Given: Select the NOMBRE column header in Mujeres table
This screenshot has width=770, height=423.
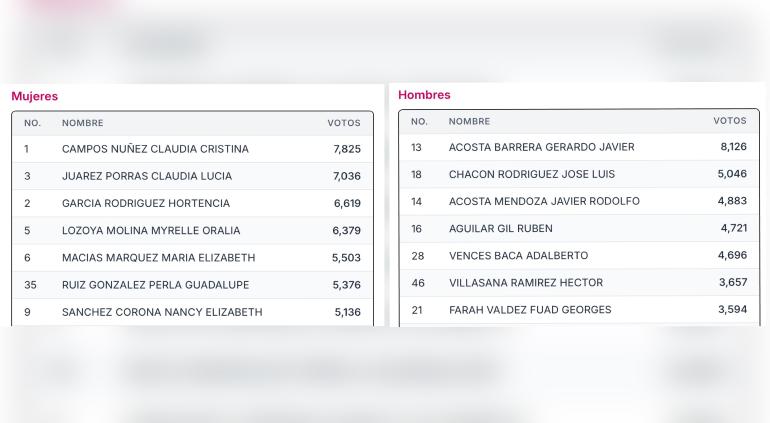Looking at the screenshot, I should click(x=82, y=123).
